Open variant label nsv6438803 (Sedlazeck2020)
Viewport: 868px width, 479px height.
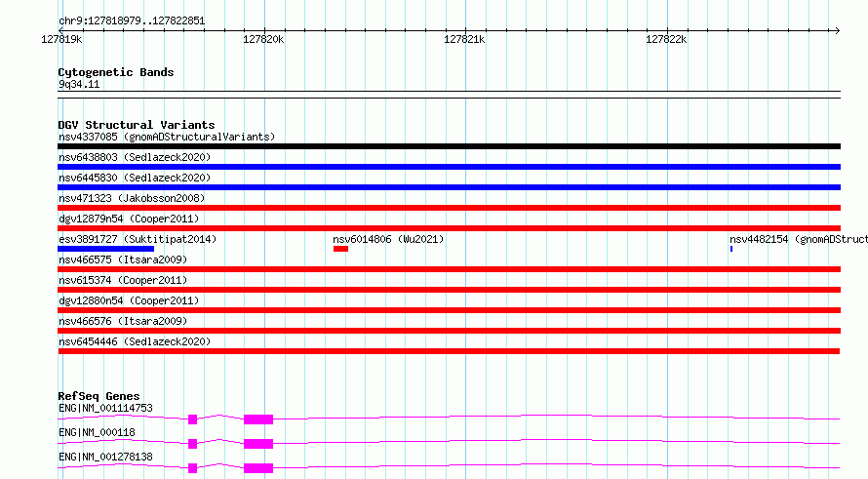[x=135, y=157]
